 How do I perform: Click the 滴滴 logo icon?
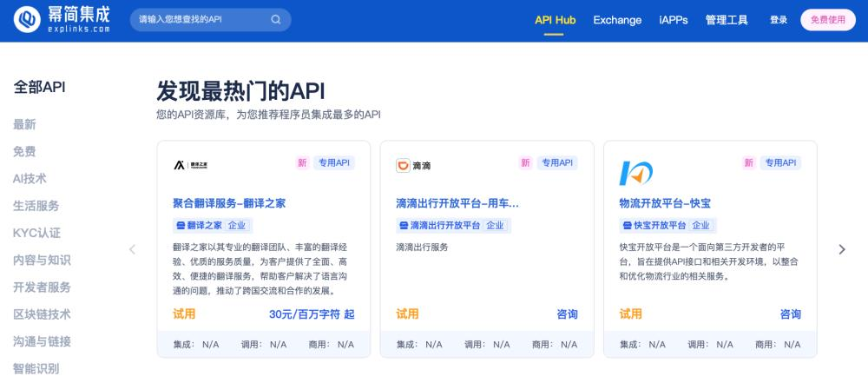[414, 165]
